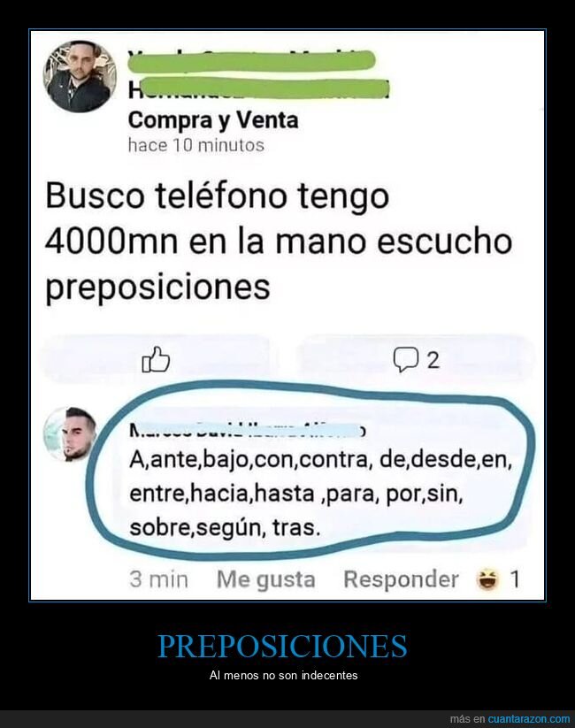Click the laughing emoji reaction
The image size is (575, 728).
(488, 579)
